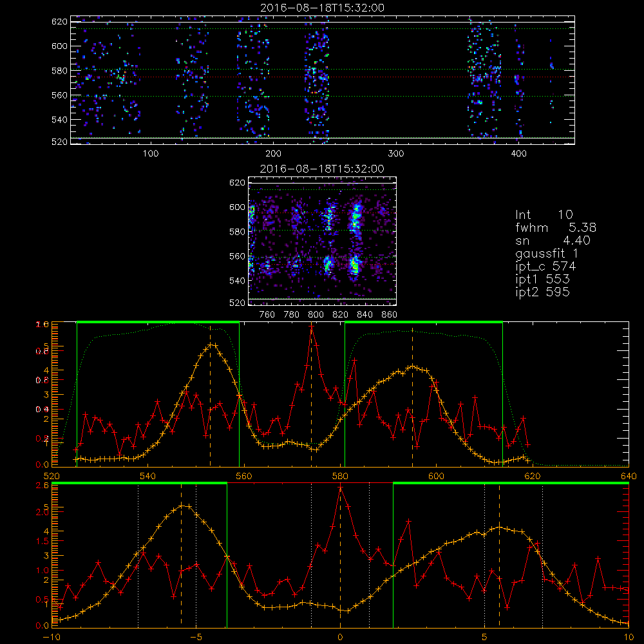Click x-axis label '300' on top plot
644x644 pixels.
(x=396, y=154)
